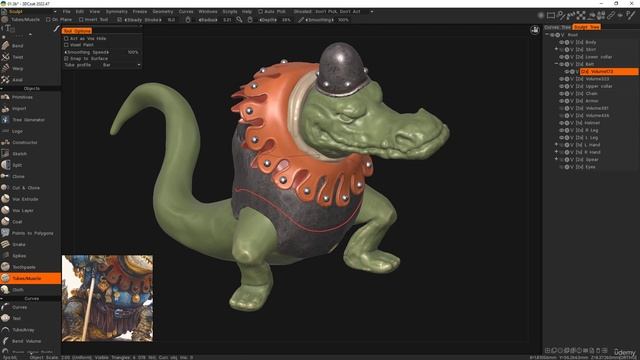Screen dimensions: 640x360
Task: Select the Spikes tool icon
Action: pos(5,256)
